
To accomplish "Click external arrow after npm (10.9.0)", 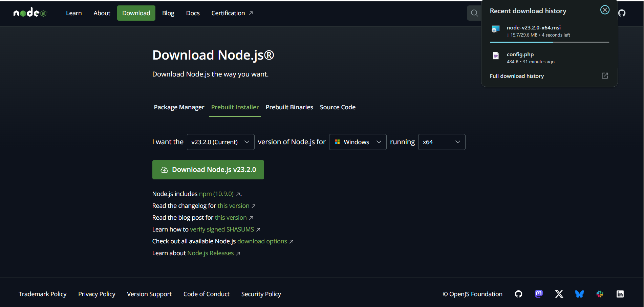I will click(238, 194).
